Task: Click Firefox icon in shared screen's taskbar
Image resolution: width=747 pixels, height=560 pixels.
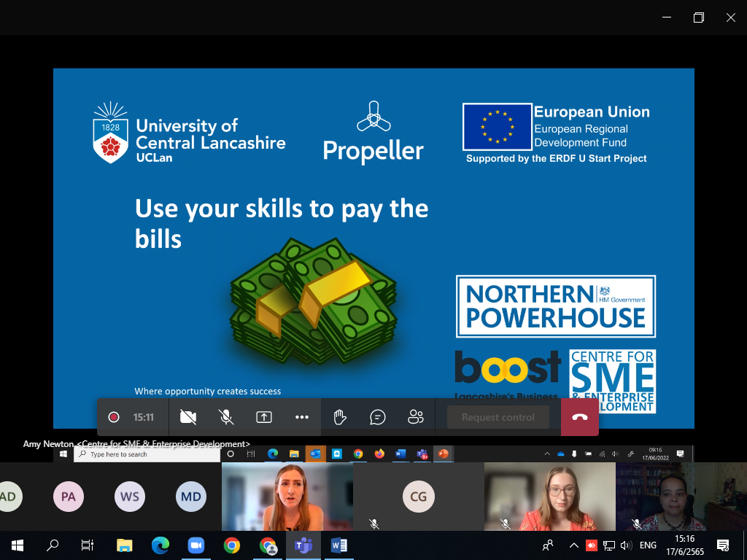Action: pos(379,454)
